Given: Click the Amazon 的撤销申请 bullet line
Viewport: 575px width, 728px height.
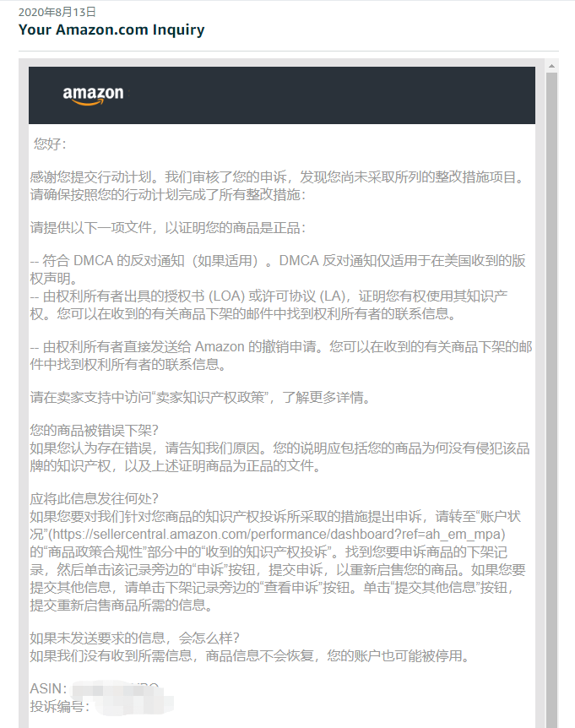Looking at the screenshot, I should (281, 346).
